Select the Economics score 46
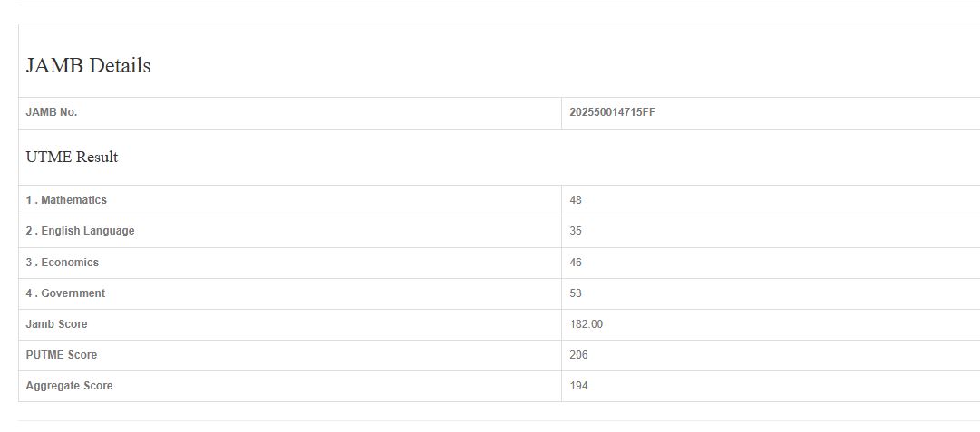This screenshot has height=432, width=980. 576,263
